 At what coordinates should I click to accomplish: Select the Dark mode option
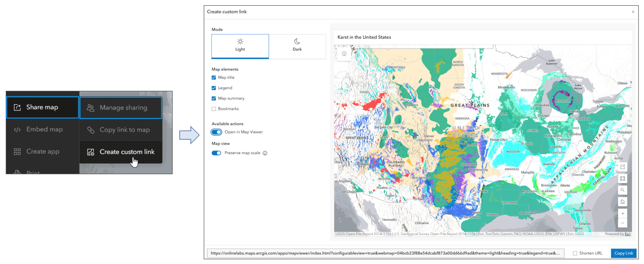pos(298,46)
